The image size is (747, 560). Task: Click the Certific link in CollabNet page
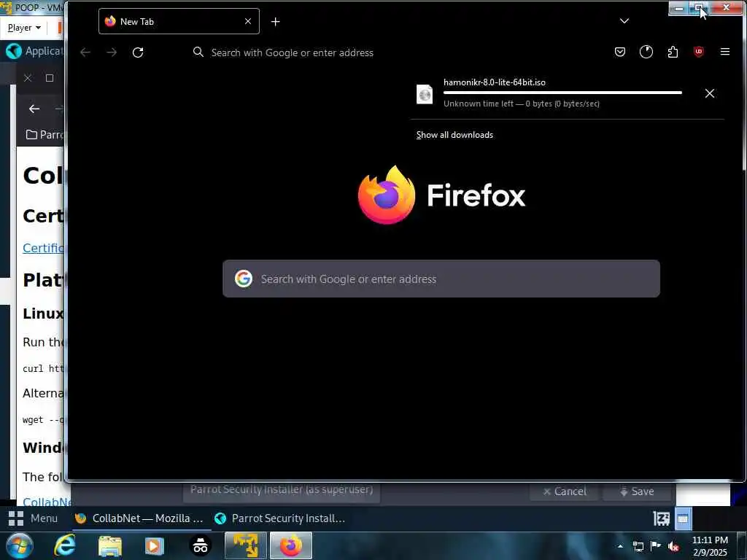(x=43, y=248)
